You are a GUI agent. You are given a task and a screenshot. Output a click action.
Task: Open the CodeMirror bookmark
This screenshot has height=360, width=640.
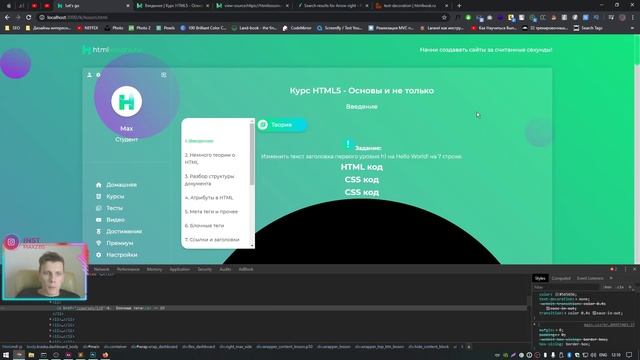pos(297,28)
